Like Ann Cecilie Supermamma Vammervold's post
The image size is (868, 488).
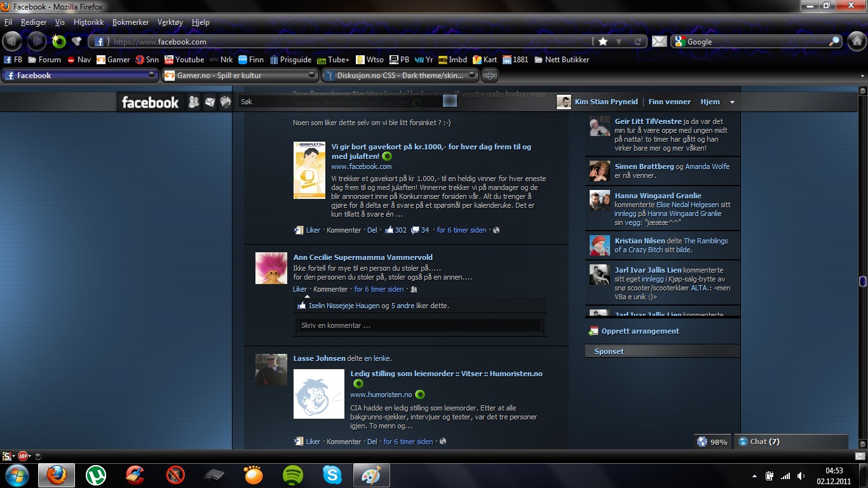pyautogui.click(x=300, y=289)
